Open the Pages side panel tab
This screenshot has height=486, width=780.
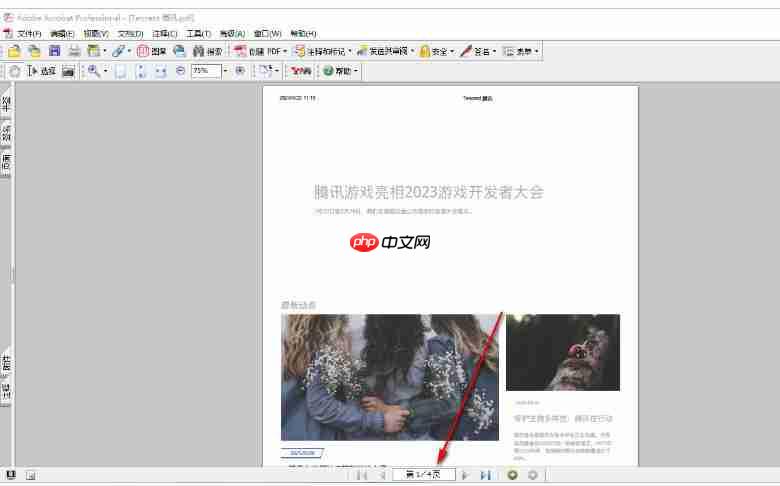coord(6,164)
